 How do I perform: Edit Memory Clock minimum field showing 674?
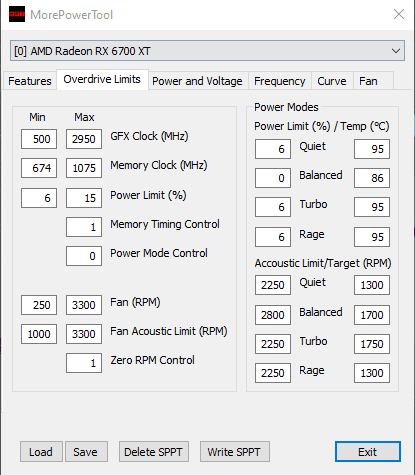click(x=39, y=168)
